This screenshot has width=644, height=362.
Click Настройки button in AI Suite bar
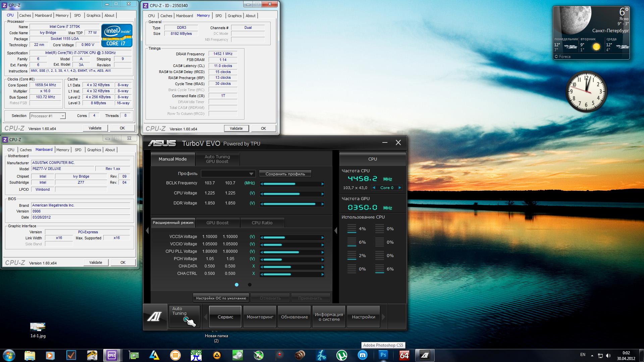(364, 317)
